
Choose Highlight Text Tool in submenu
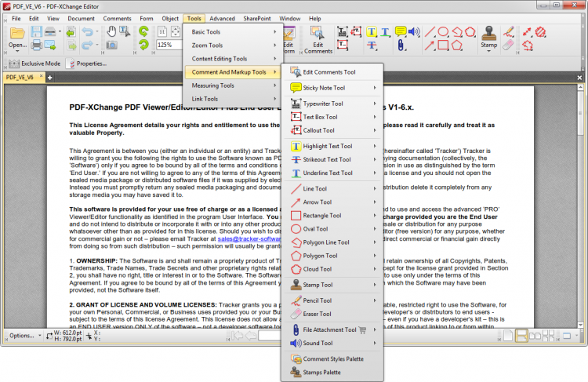point(332,147)
